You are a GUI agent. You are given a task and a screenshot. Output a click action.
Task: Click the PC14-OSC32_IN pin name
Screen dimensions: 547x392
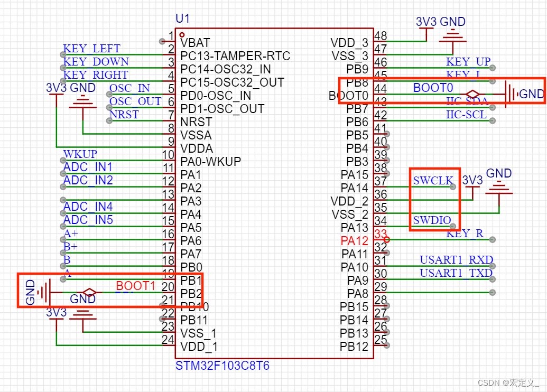click(225, 69)
